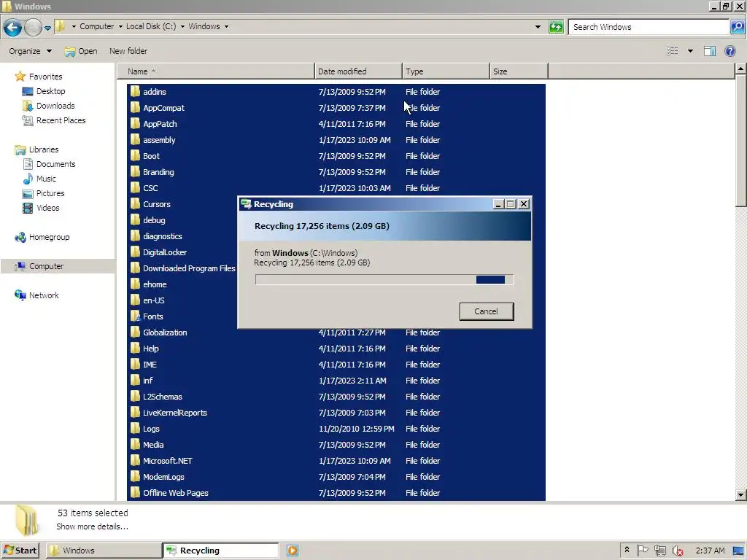Open the muted volume tray icon

tap(677, 551)
